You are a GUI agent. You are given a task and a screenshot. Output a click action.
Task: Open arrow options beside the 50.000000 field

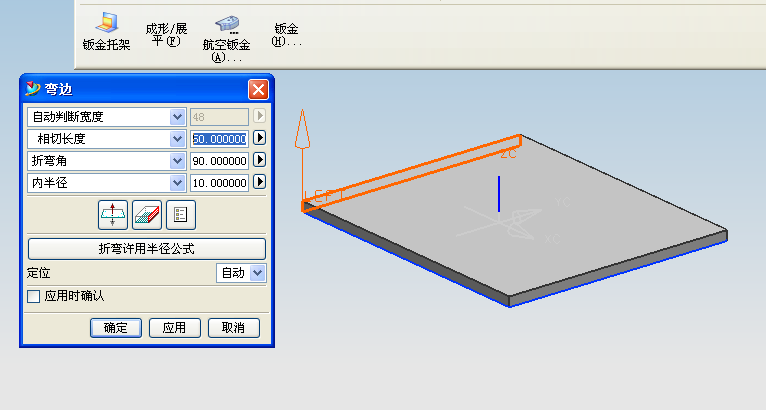coord(259,138)
